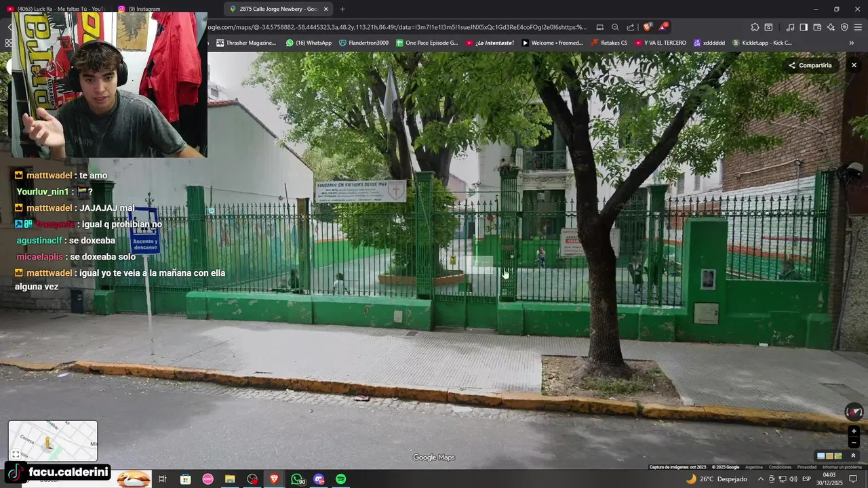The width and height of the screenshot is (868, 488).
Task: Open Spotify from the taskbar
Action: coord(341,479)
